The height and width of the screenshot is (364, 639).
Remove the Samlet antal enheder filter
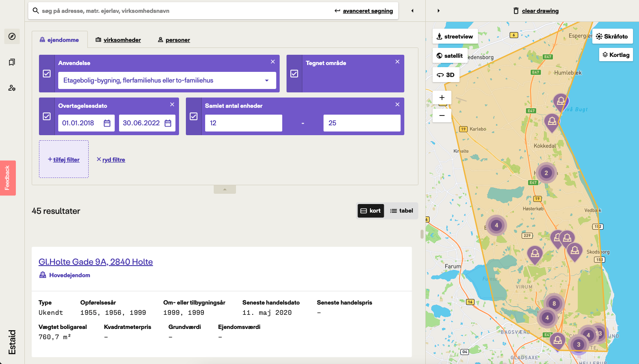click(397, 104)
